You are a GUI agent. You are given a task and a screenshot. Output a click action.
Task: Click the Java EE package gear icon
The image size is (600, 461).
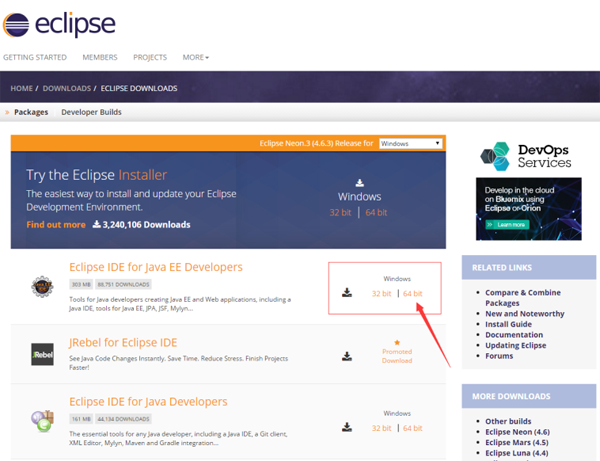click(42, 287)
